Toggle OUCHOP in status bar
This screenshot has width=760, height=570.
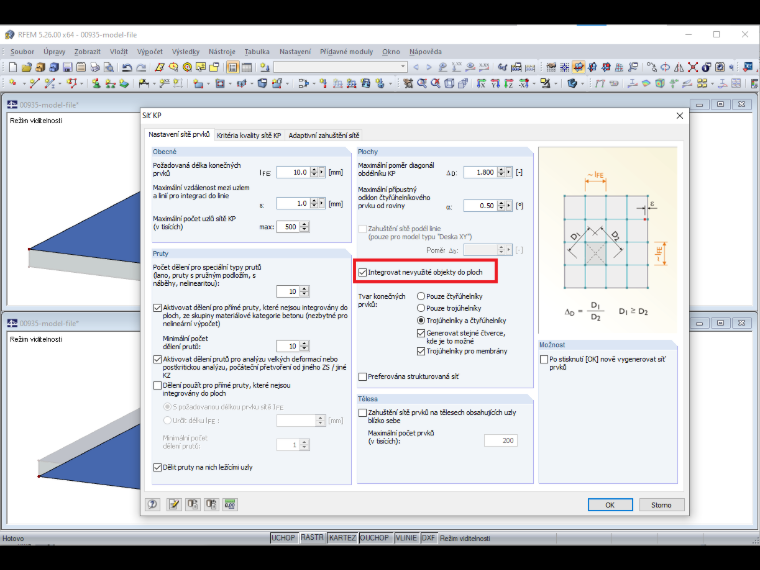pyautogui.click(x=375, y=538)
